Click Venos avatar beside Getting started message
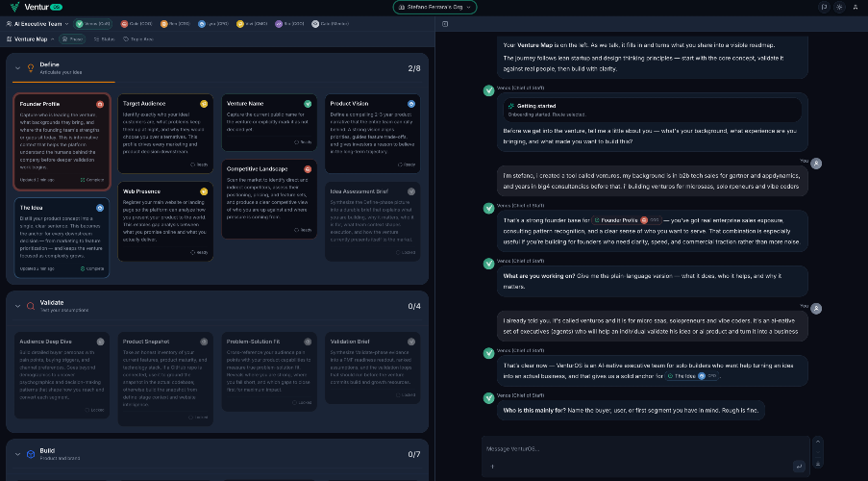Image resolution: width=868 pixels, height=481 pixels. [489, 90]
